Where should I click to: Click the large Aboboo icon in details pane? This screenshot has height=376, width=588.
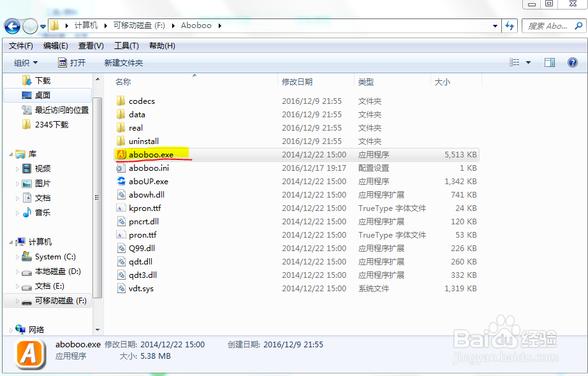point(31,354)
